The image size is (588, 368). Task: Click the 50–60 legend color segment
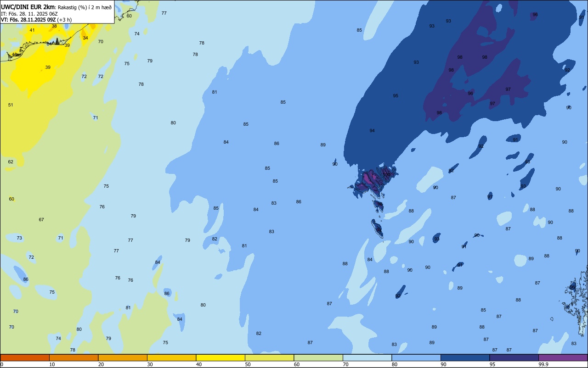point(269,357)
